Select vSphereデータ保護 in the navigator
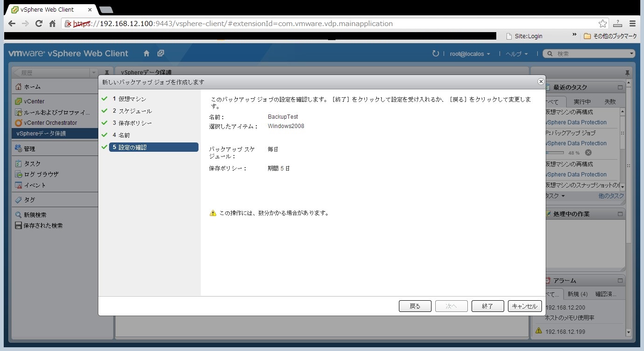Image resolution: width=644 pixels, height=351 pixels. point(55,134)
